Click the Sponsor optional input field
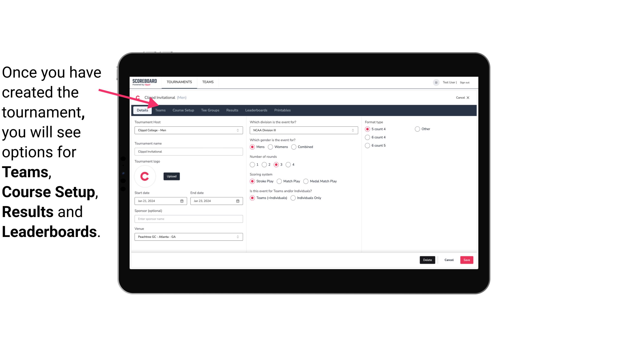644x346 pixels. 188,219
